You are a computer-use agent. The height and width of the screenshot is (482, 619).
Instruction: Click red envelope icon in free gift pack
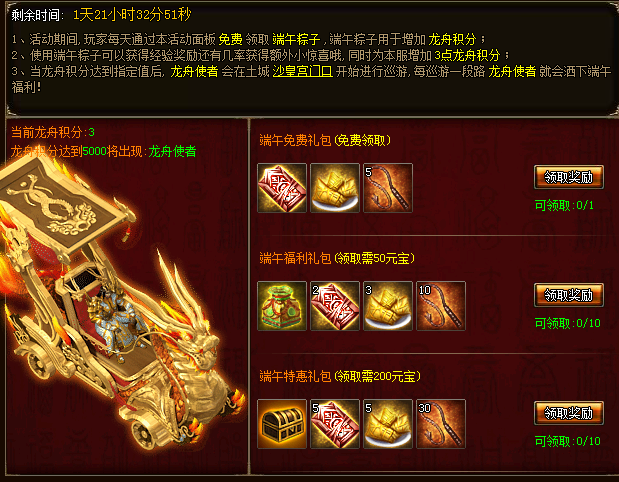tap(282, 188)
